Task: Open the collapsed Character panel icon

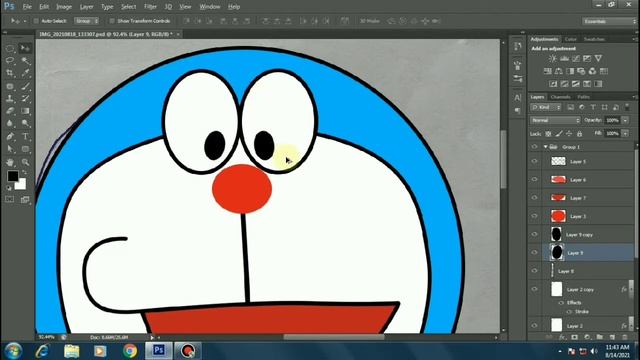Action: click(518, 98)
